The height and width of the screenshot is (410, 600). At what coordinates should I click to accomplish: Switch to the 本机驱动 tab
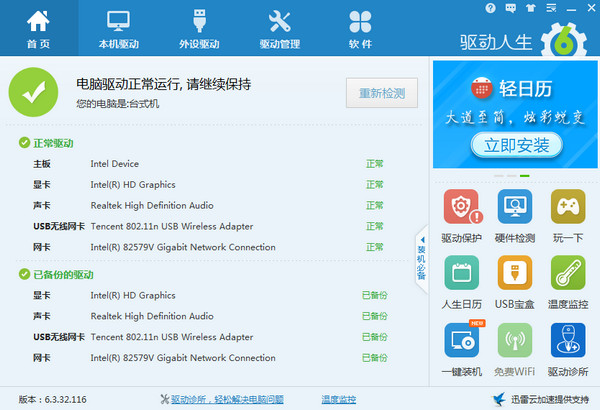[x=119, y=29]
